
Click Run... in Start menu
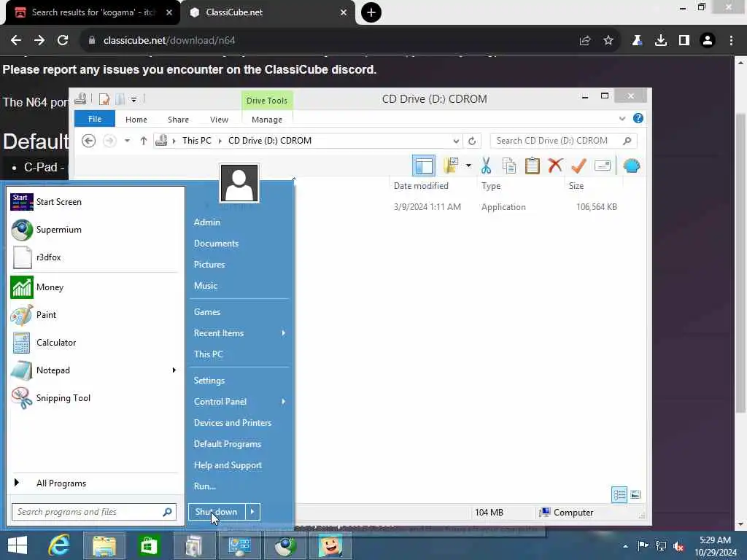[x=205, y=486]
